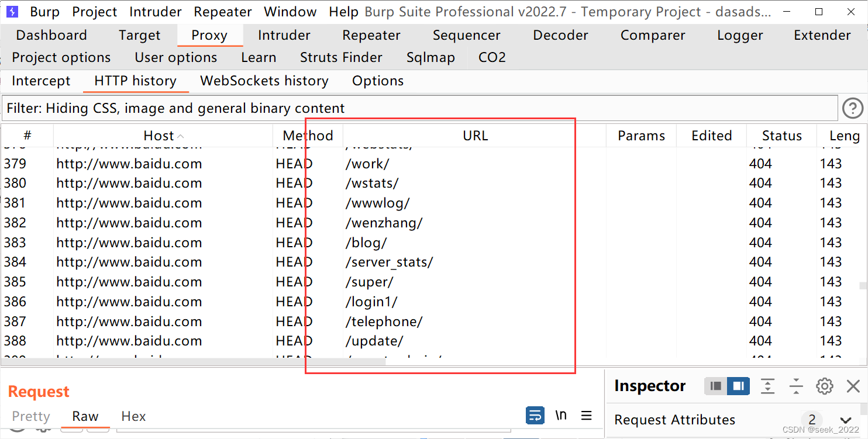The height and width of the screenshot is (439, 868).
Task: Open the Window menu
Action: click(290, 12)
